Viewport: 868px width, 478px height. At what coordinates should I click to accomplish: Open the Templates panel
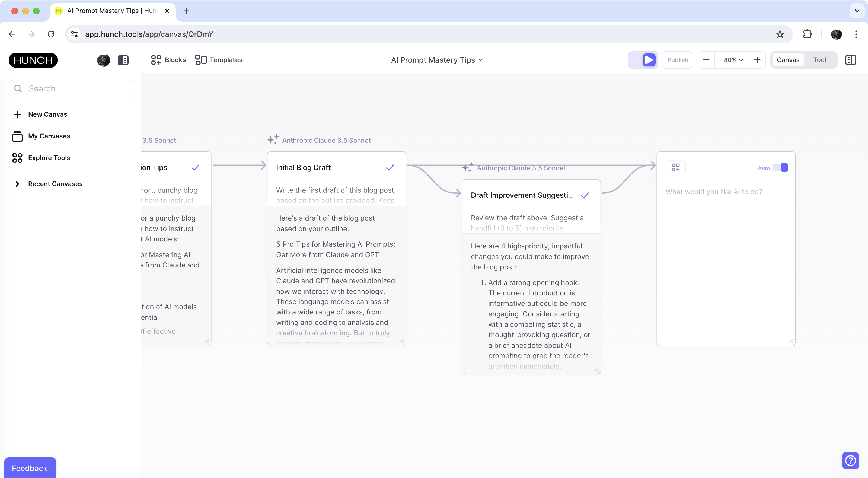point(218,60)
